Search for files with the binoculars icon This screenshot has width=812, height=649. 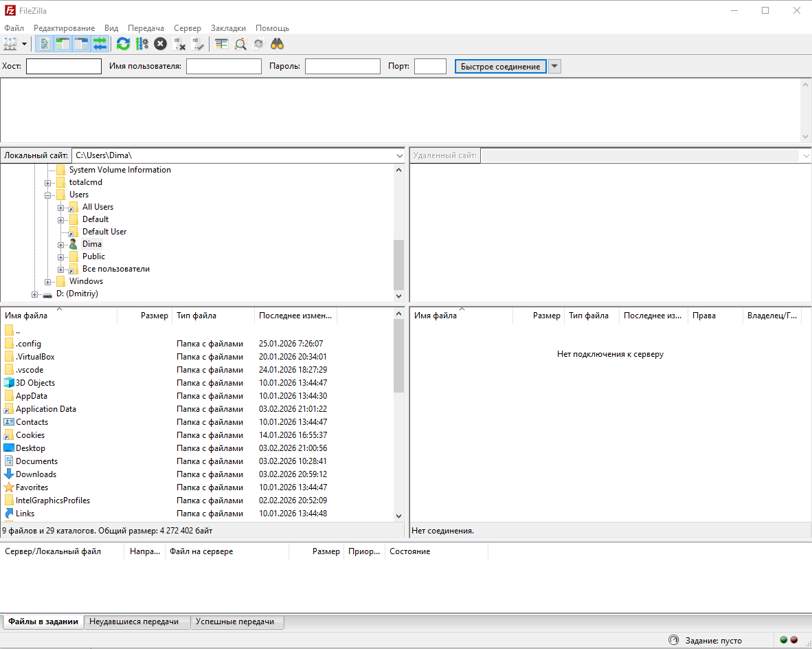(x=277, y=43)
